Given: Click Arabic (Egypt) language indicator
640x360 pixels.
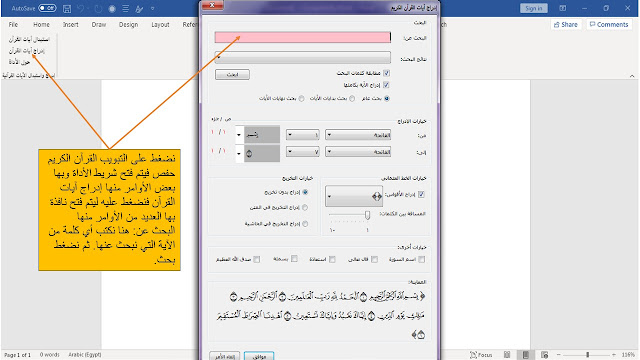Looking at the screenshot, I should coord(85,355).
